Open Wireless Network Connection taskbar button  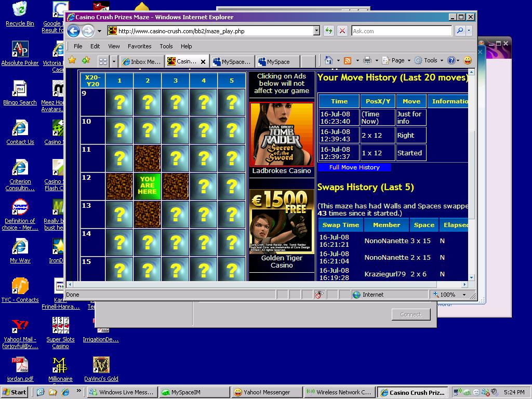click(x=340, y=392)
